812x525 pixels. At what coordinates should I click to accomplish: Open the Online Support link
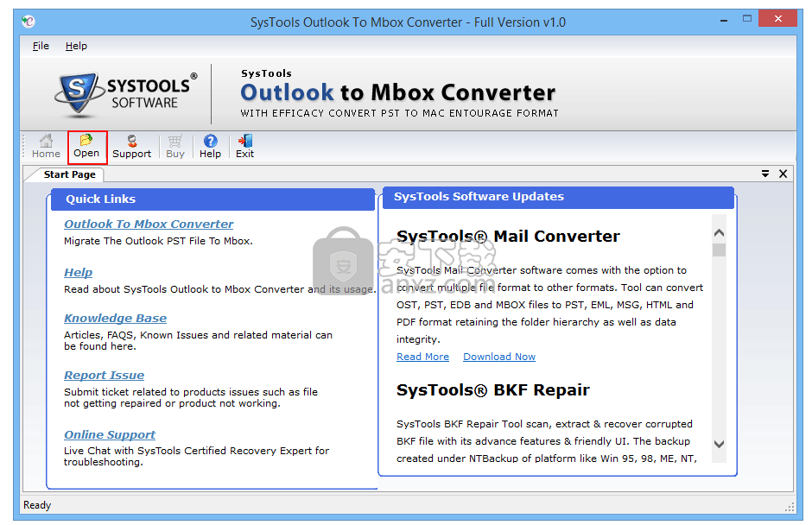point(110,434)
